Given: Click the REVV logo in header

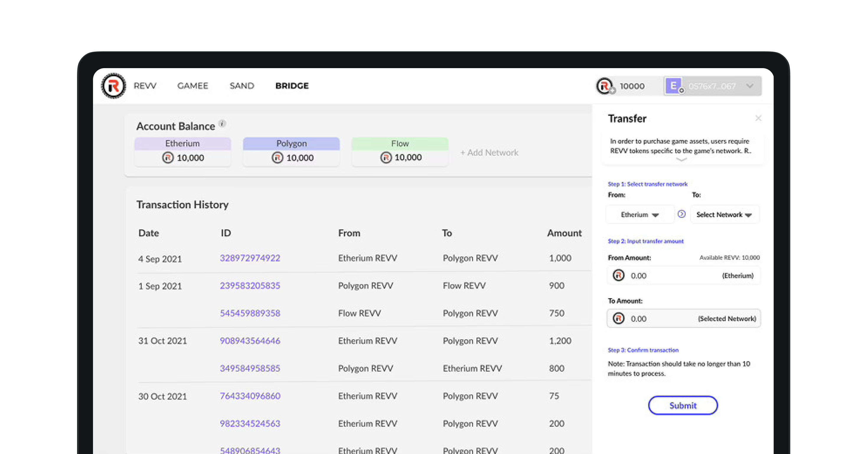Looking at the screenshot, I should click(114, 86).
